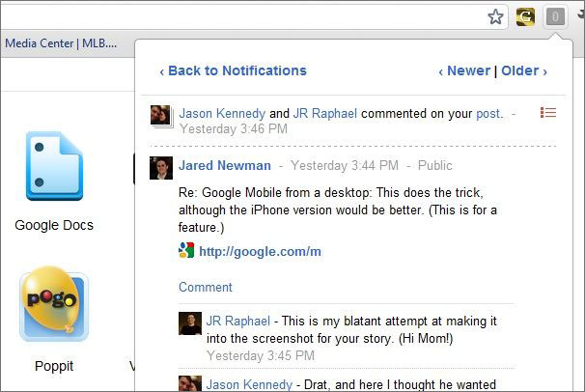The height and width of the screenshot is (392, 585).
Task: Open the Google favicon next to google.com/m link
Action: [x=186, y=250]
